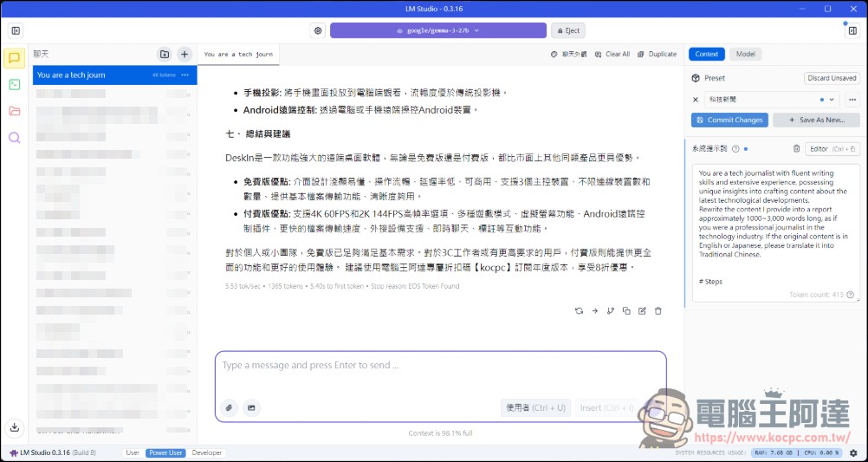Screen dimensions: 868x462
Task: Show Token count help icon
Action: (850, 295)
